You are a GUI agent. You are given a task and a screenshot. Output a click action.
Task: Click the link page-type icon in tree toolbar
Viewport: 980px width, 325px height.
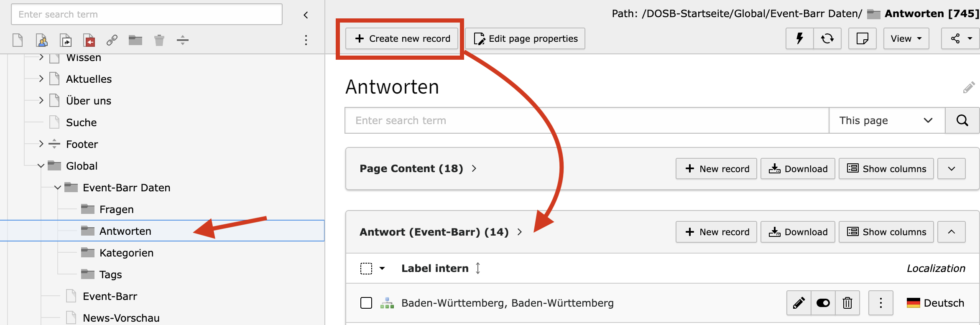(x=112, y=40)
